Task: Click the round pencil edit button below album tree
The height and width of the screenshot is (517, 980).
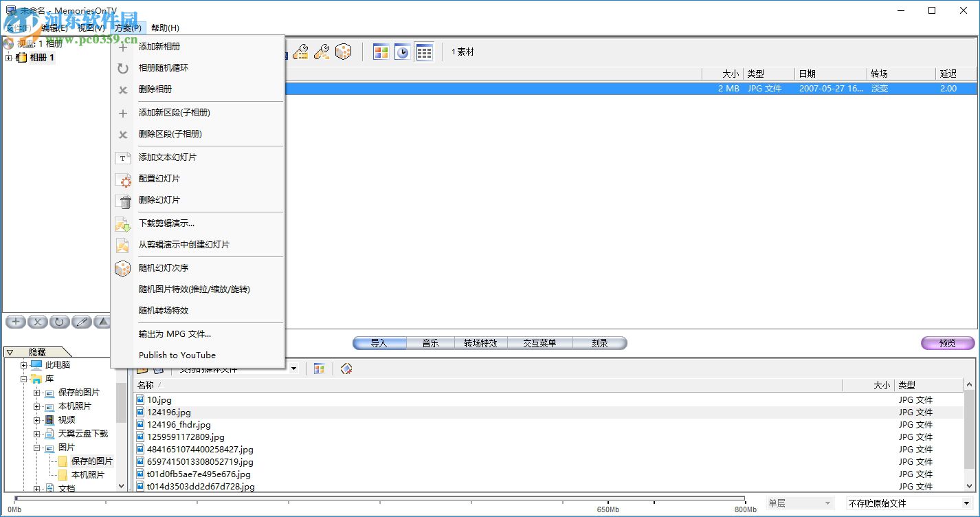Action: click(81, 322)
